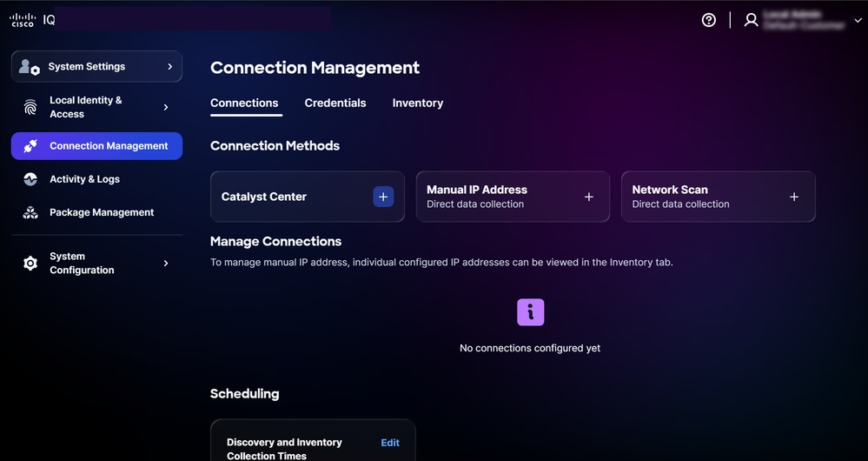The width and height of the screenshot is (868, 461).
Task: Switch to the Credentials tab
Action: tap(335, 103)
